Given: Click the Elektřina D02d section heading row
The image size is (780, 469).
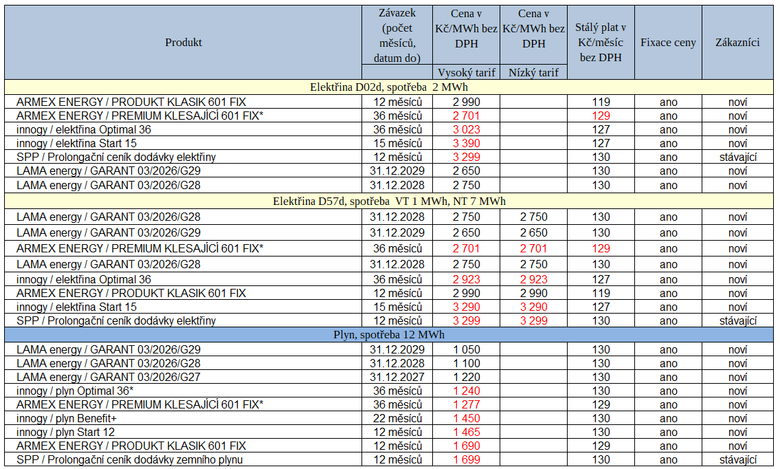Looking at the screenshot, I should 390,88.
